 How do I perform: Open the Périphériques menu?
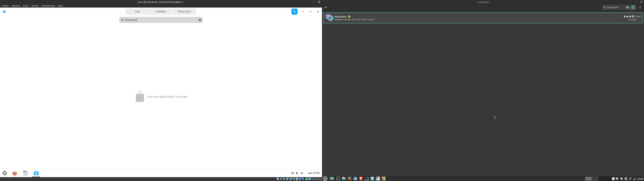pyautogui.click(x=48, y=6)
